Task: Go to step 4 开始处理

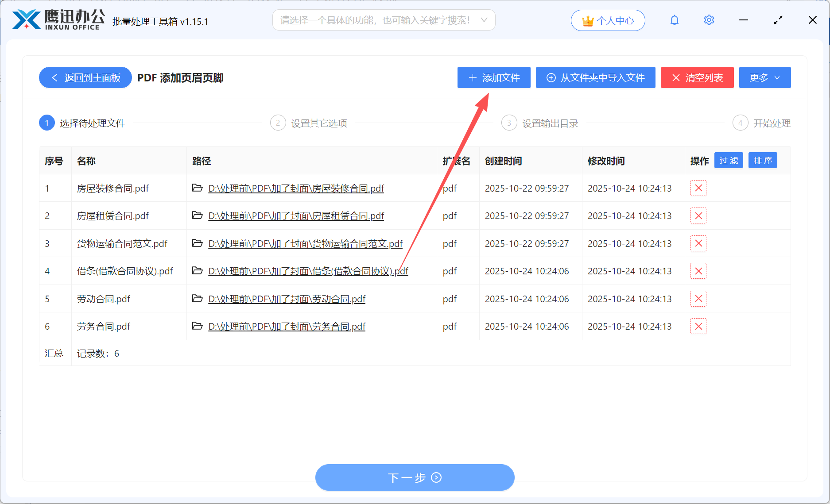Action: point(762,123)
